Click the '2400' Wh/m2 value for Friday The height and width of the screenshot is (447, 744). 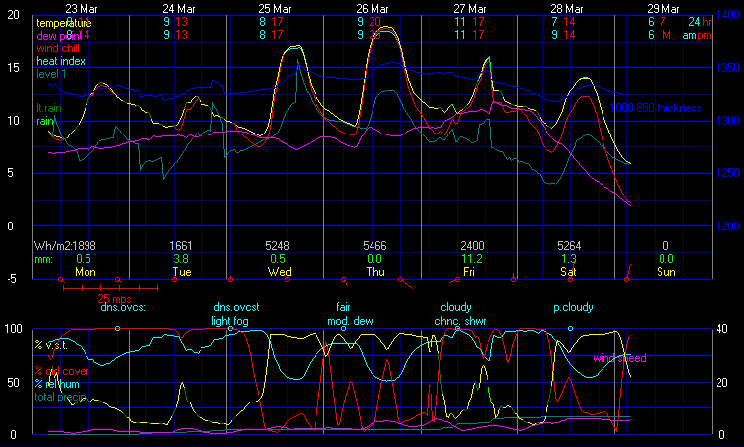click(473, 246)
